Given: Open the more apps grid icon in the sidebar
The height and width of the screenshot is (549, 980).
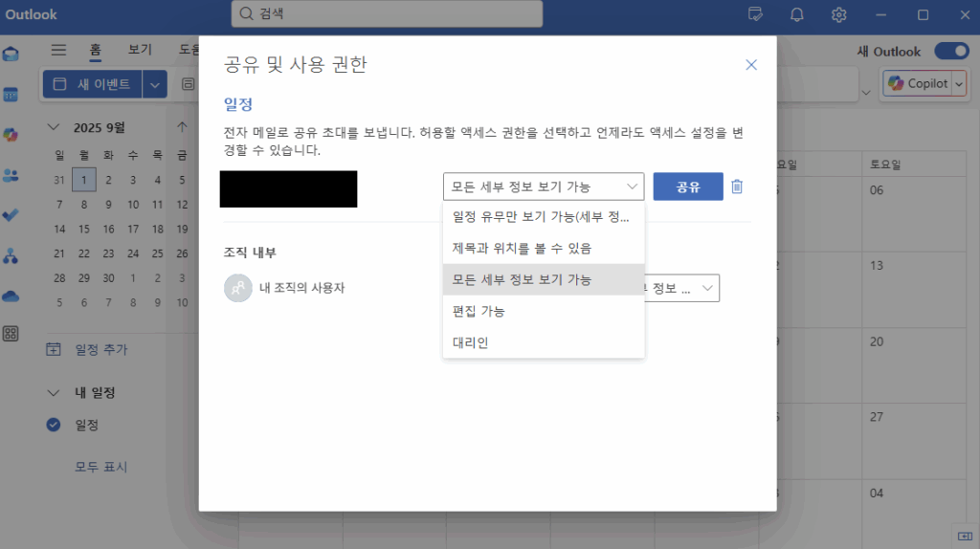Looking at the screenshot, I should (11, 334).
